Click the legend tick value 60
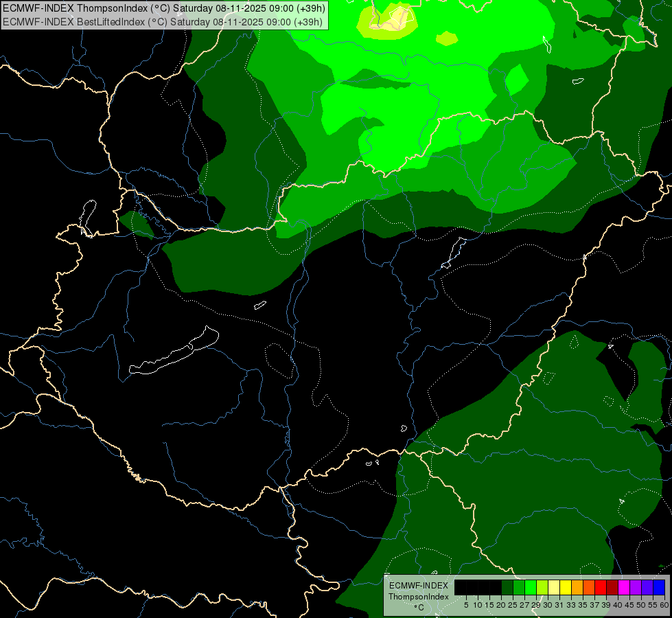 tap(664, 605)
